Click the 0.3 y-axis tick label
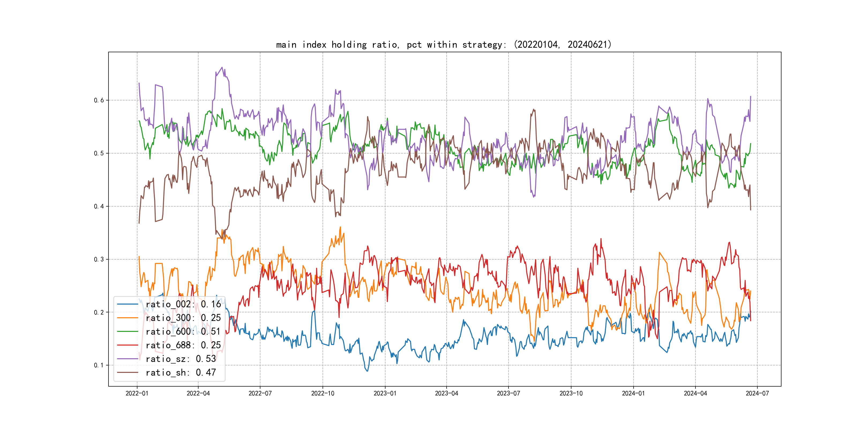The width and height of the screenshot is (868, 434). 99,259
